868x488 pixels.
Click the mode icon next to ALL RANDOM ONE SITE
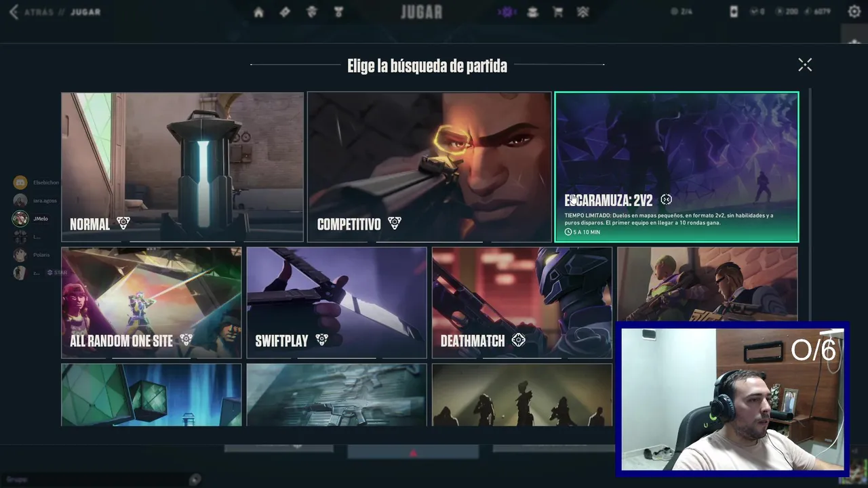pyautogui.click(x=186, y=340)
